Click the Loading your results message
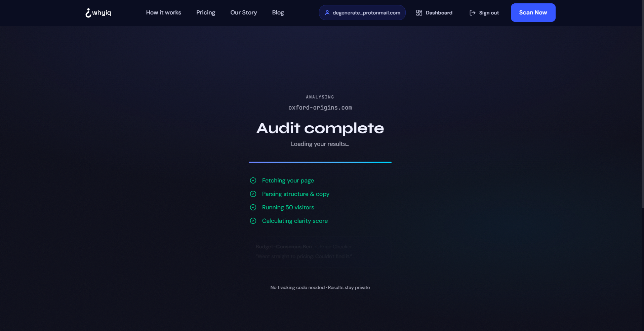This screenshot has height=331, width=644. pyautogui.click(x=320, y=144)
